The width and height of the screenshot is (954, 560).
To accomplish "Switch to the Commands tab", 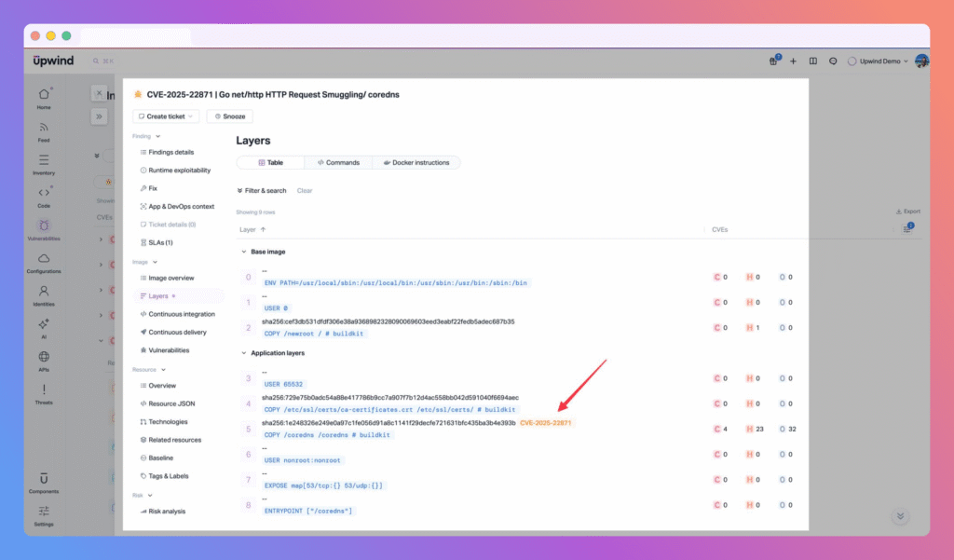I will [x=338, y=162].
